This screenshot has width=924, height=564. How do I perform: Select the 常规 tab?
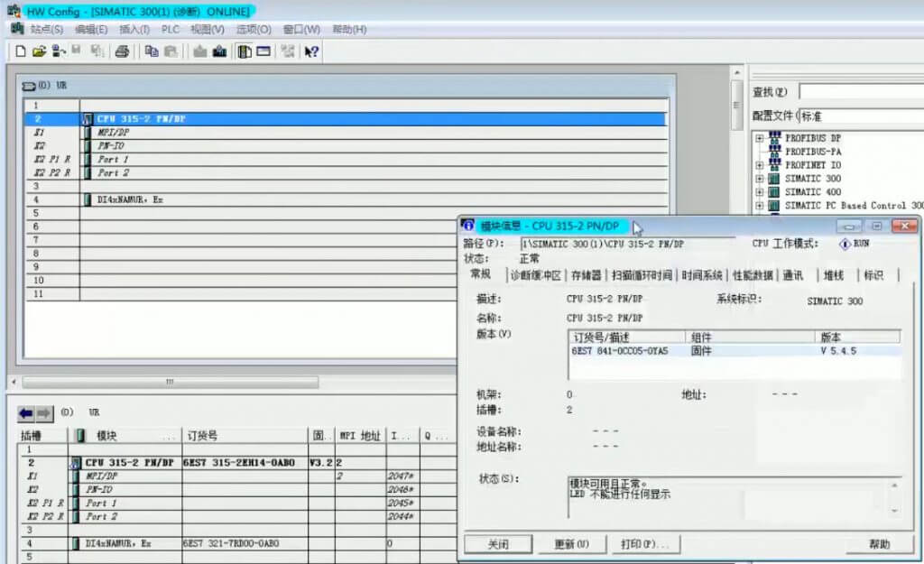click(480, 274)
